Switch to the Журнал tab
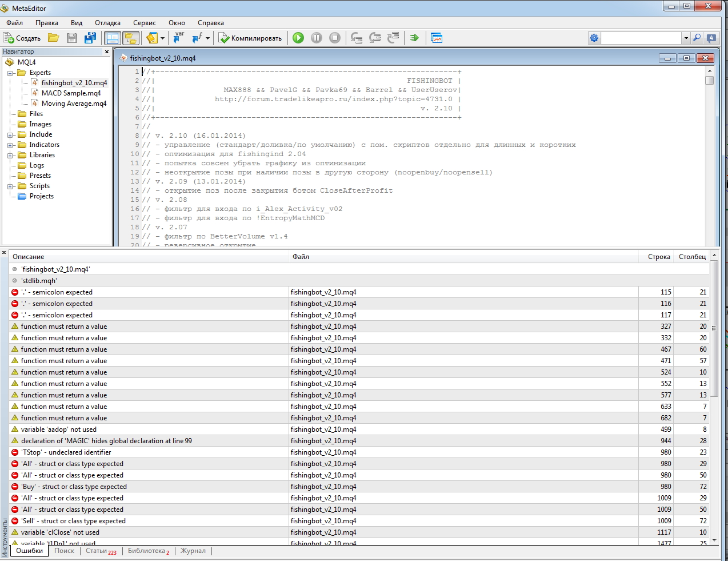 [x=193, y=551]
